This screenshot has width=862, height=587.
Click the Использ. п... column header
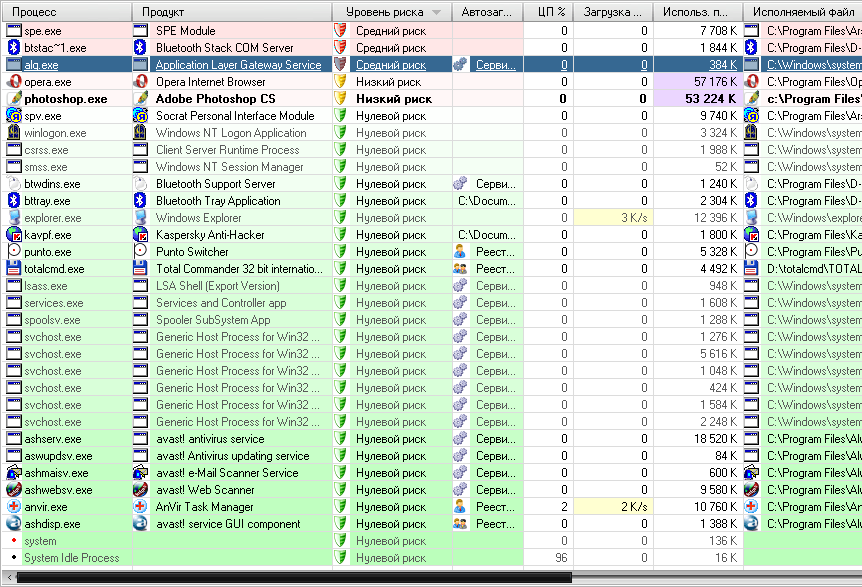coord(698,12)
